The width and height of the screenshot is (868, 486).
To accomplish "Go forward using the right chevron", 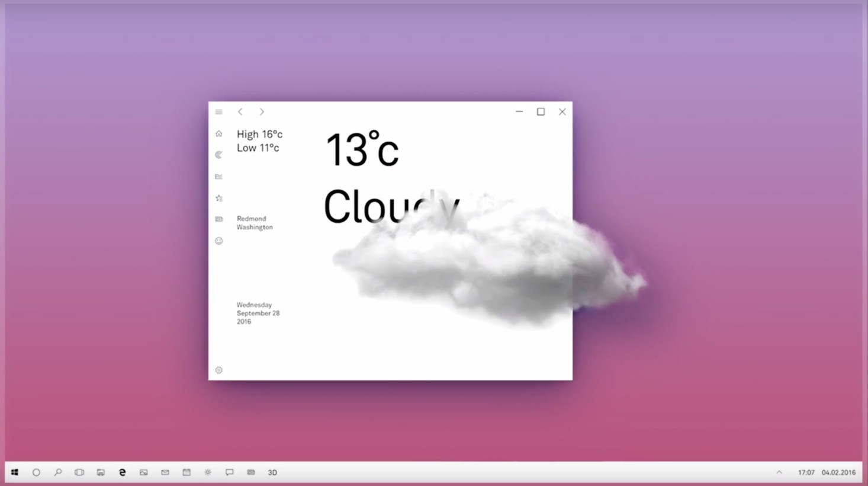I will coord(261,111).
